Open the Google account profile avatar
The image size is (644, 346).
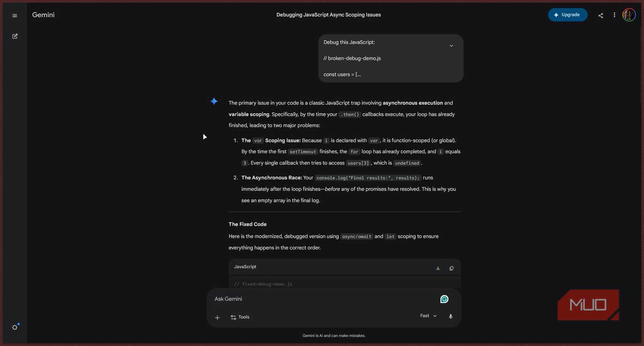click(x=629, y=15)
